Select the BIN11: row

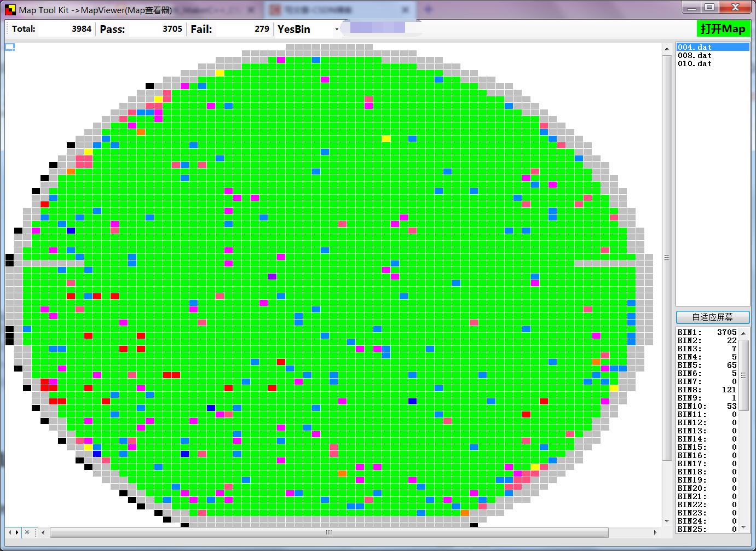[x=707, y=414]
